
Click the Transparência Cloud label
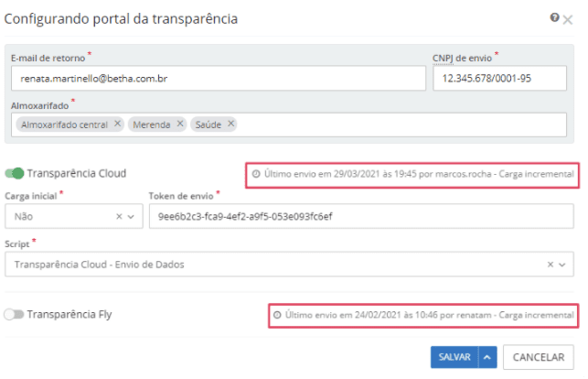(x=77, y=173)
